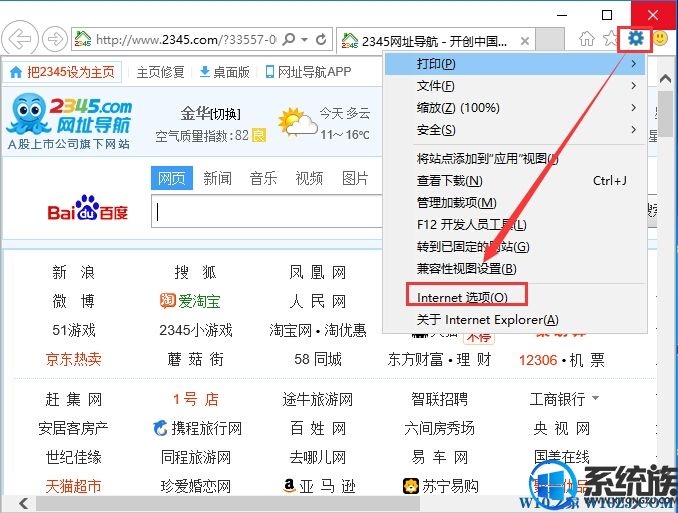Viewport: 678px width, 513px height.
Task: Open 新浪 site link
Action: pyautogui.click(x=74, y=273)
